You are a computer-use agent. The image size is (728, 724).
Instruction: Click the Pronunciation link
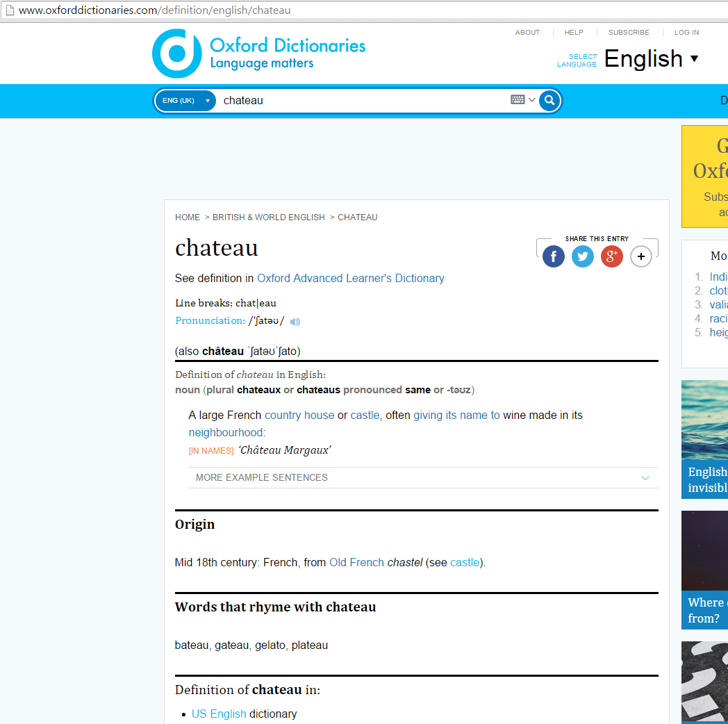pyautogui.click(x=210, y=320)
